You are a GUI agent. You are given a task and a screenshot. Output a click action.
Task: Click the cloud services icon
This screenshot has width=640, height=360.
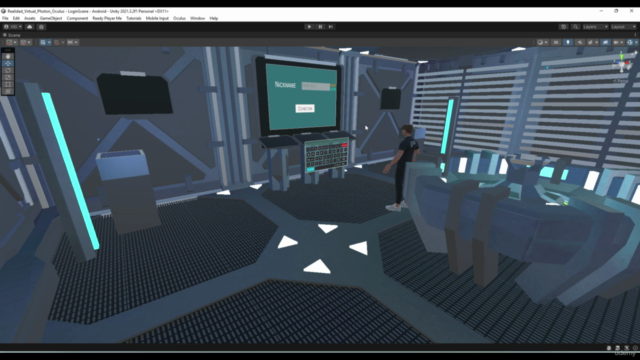point(29,27)
